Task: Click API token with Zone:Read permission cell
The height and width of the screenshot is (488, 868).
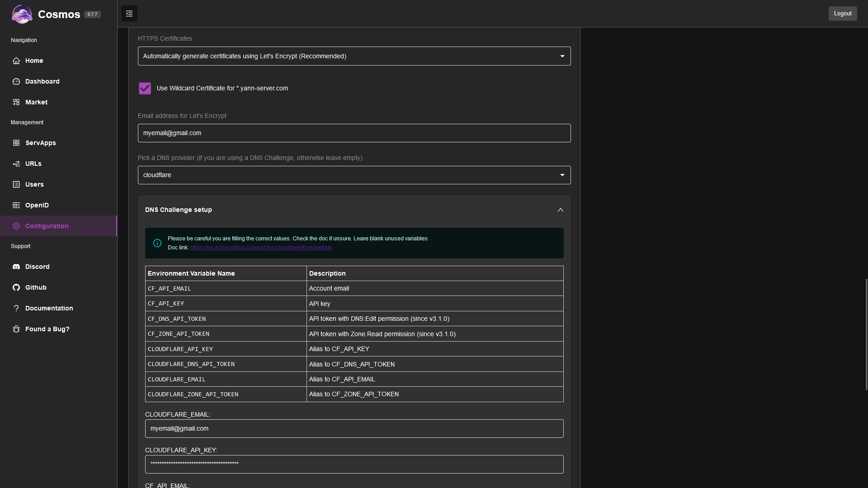Action: point(435,334)
